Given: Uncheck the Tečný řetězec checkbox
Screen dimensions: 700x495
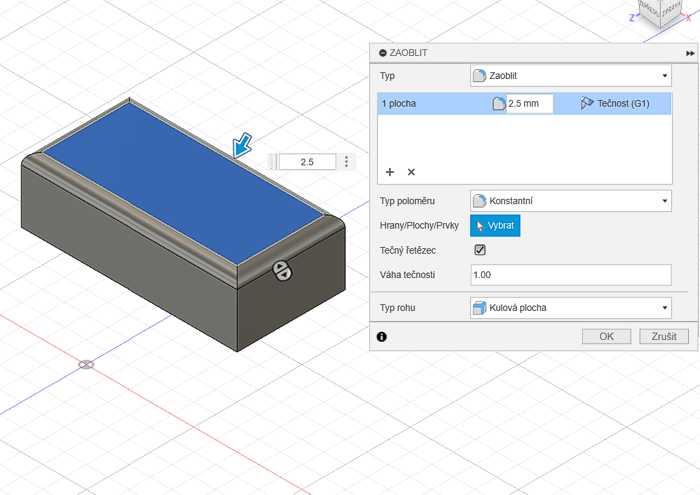Looking at the screenshot, I should pos(480,250).
